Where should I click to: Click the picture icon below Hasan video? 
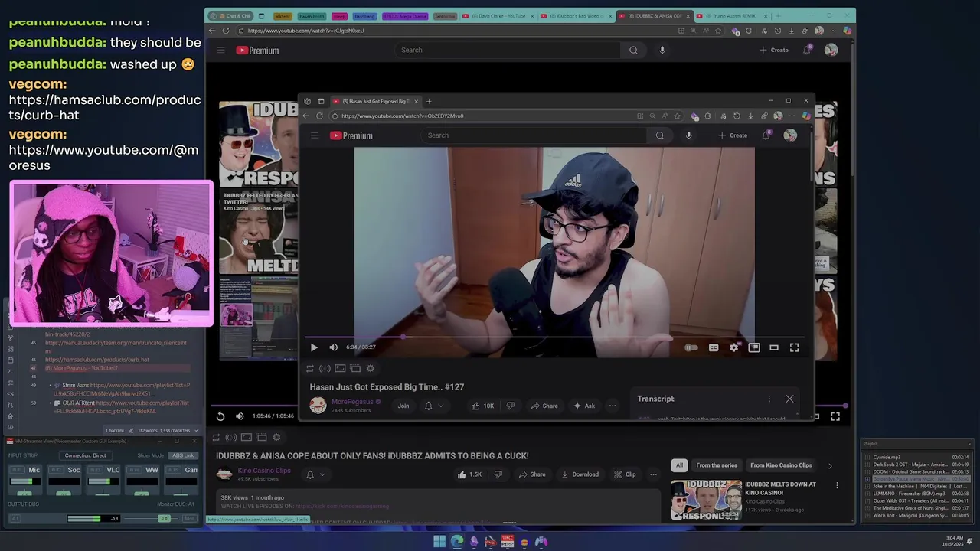pos(340,368)
